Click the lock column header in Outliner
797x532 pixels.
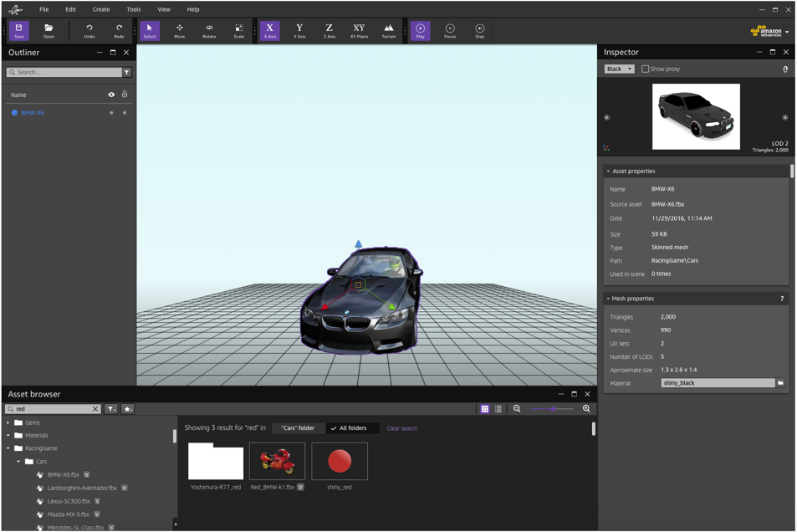click(125, 94)
